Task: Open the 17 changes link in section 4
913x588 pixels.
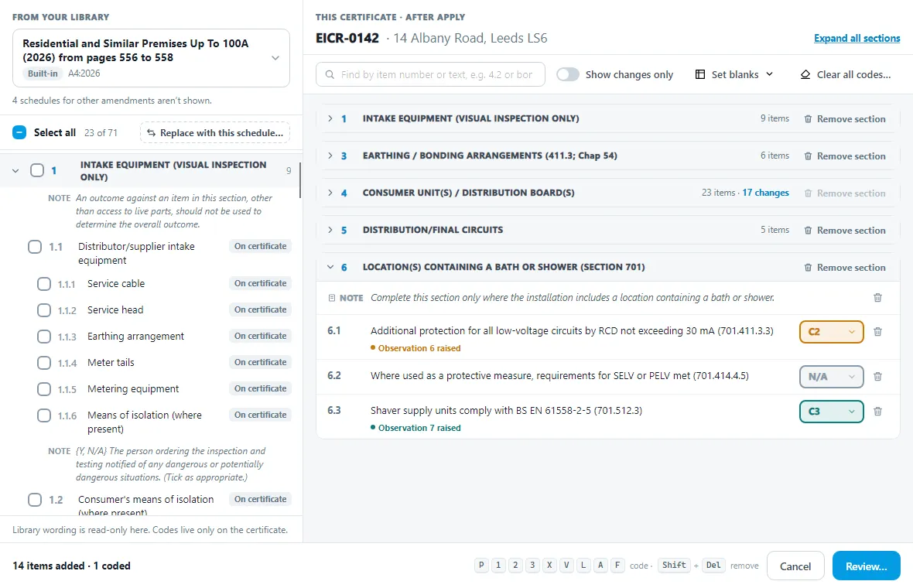Action: [766, 193]
